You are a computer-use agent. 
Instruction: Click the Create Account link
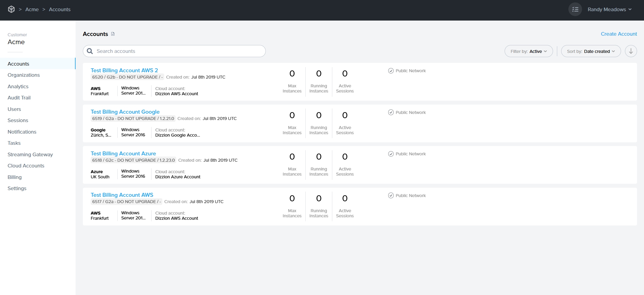619,34
